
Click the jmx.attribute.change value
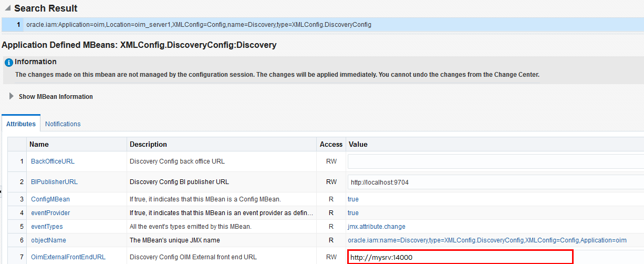(x=376, y=227)
